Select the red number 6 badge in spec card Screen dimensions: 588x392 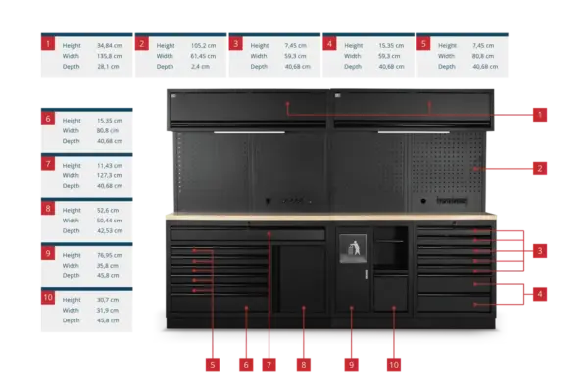point(48,119)
